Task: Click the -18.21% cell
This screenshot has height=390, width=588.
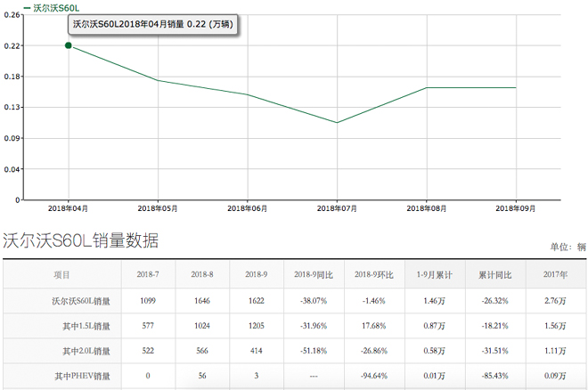Action: coord(495,326)
